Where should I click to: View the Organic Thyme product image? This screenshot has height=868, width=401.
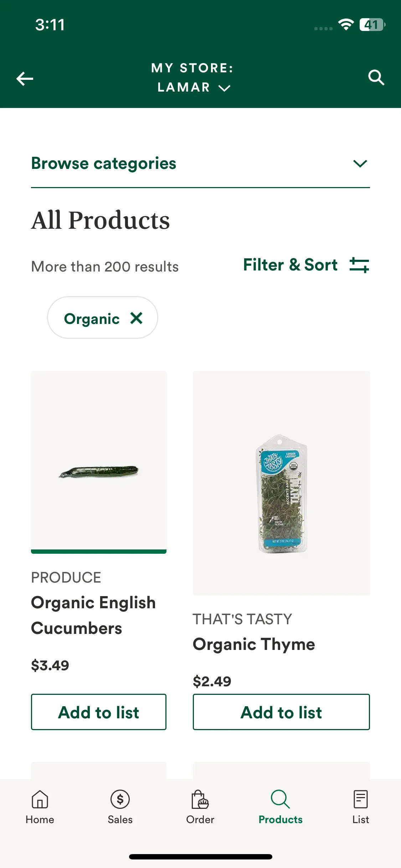pos(281,483)
